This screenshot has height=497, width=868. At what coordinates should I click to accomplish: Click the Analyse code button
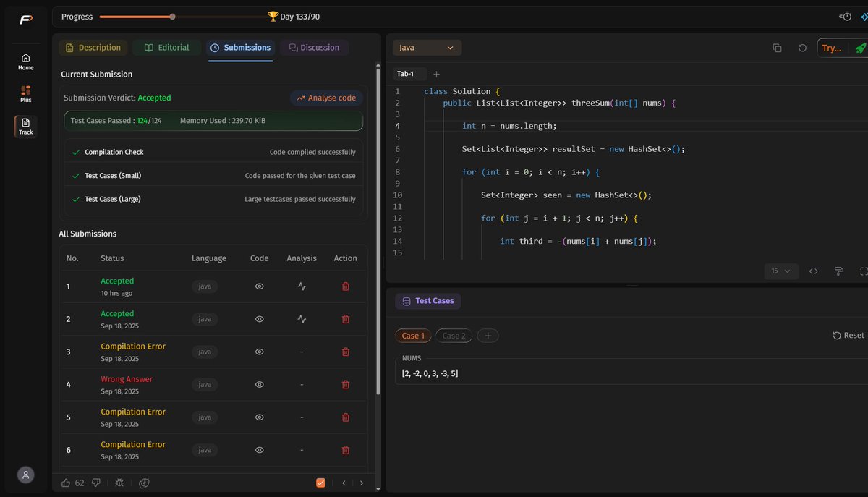pyautogui.click(x=326, y=98)
